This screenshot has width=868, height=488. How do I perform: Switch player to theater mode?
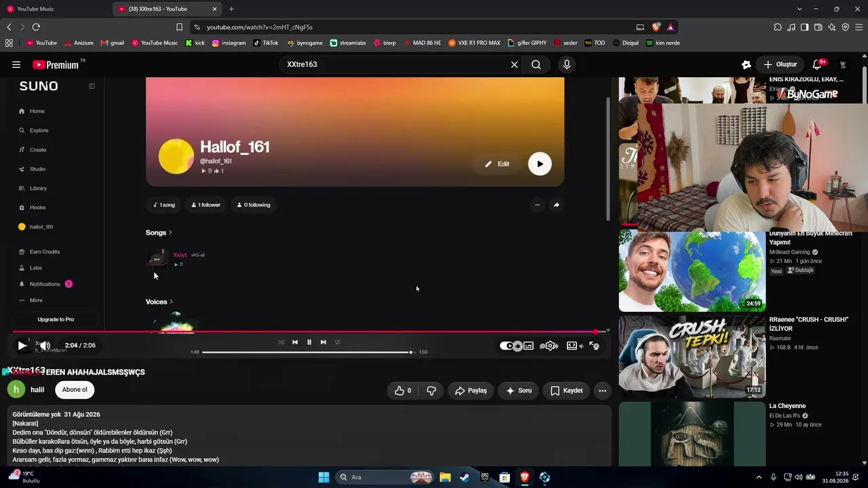[572, 346]
